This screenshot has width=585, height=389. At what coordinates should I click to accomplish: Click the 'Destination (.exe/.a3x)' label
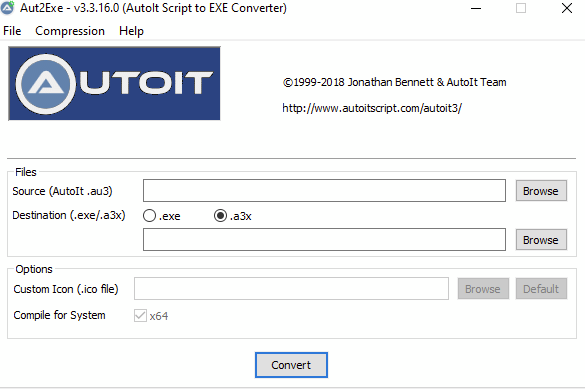[69, 215]
